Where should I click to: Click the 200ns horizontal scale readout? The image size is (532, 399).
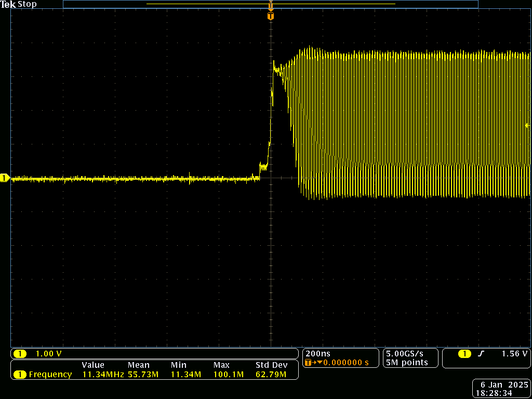point(318,353)
